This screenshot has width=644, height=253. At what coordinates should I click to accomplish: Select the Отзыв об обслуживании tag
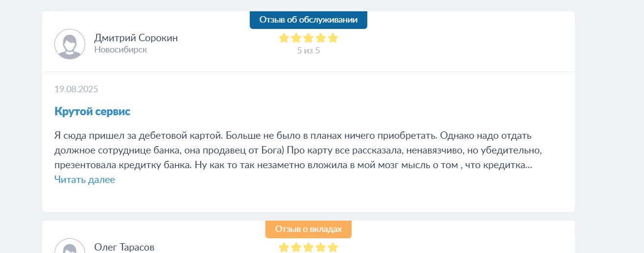pyautogui.click(x=309, y=20)
